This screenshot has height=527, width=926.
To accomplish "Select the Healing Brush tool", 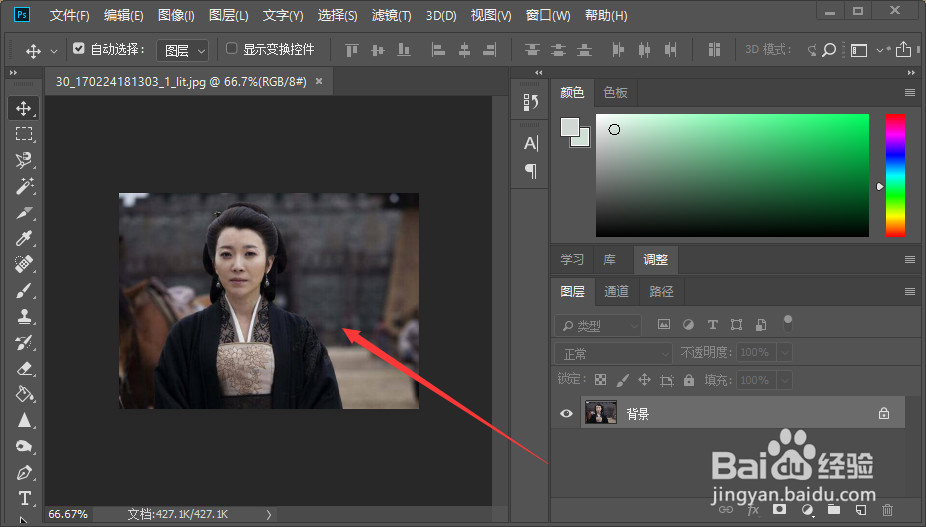I will pos(24,264).
